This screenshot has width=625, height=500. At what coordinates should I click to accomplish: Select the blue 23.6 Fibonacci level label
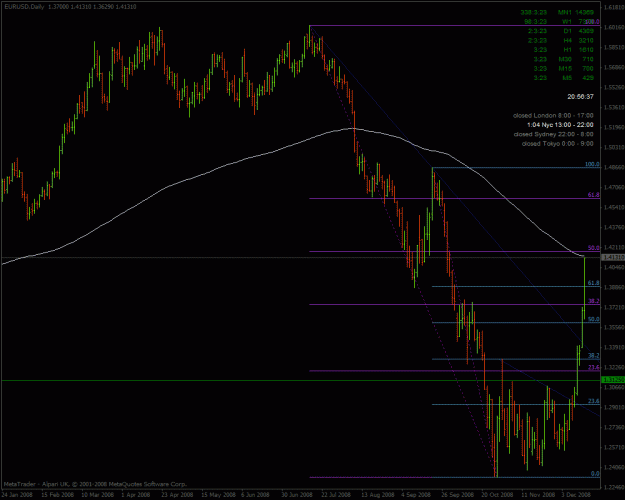pyautogui.click(x=594, y=401)
